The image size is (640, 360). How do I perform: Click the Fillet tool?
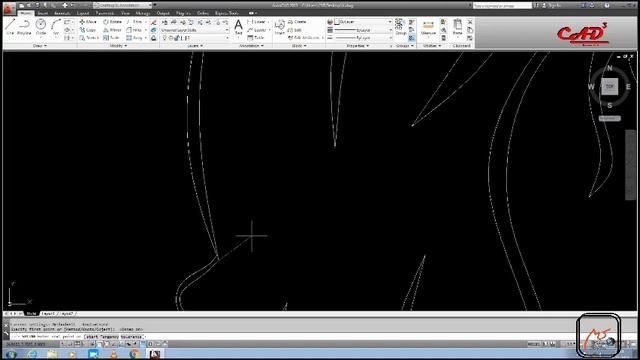pos(134,30)
